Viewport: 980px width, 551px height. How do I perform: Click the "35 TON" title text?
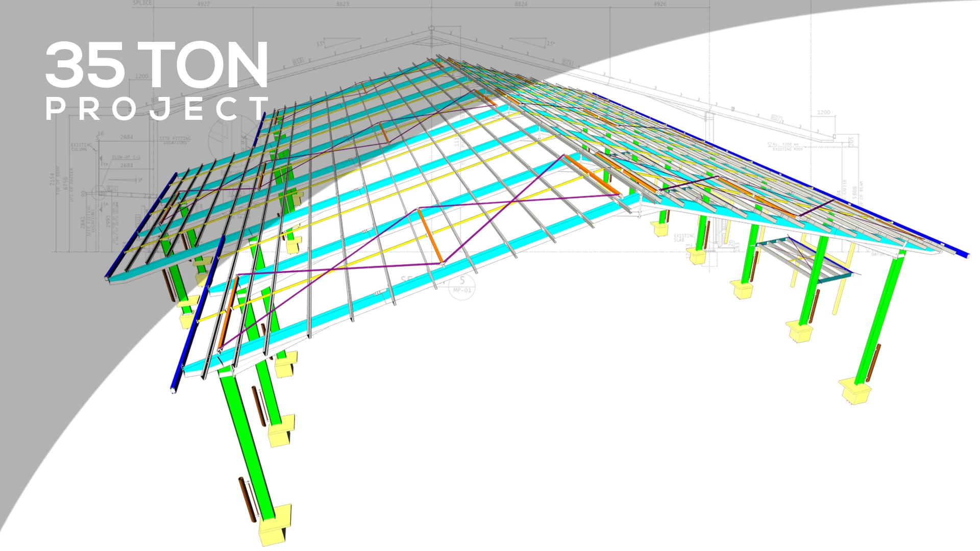(157, 65)
